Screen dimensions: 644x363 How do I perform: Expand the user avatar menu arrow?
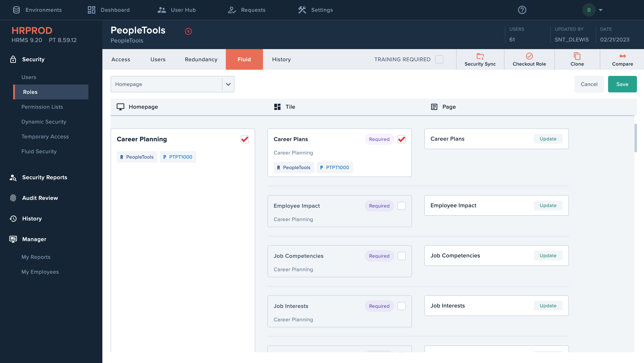click(x=600, y=10)
